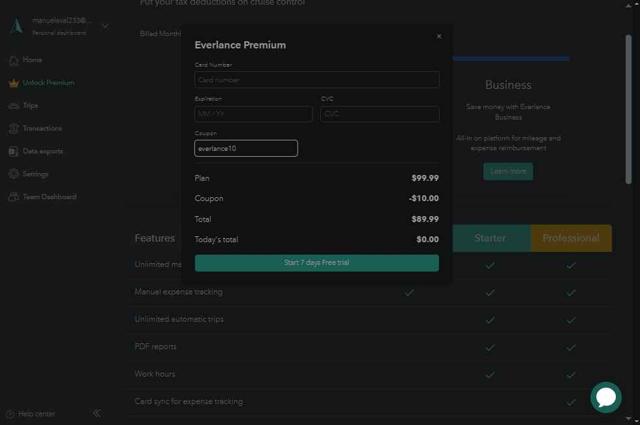The width and height of the screenshot is (640, 425).
Task: Click the car icon beside Trips
Action: (14, 106)
